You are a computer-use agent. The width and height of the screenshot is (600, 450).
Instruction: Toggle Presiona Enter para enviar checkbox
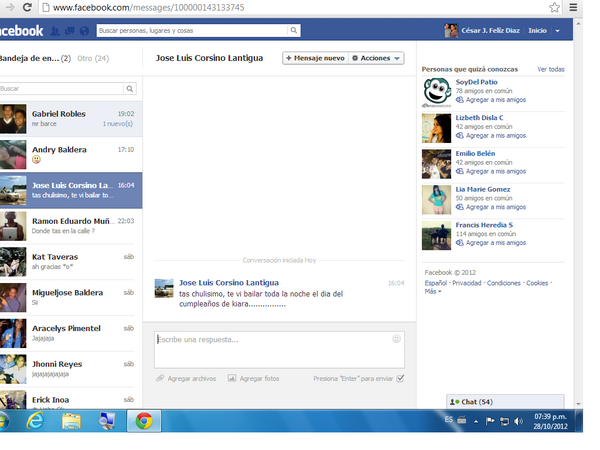coord(400,378)
